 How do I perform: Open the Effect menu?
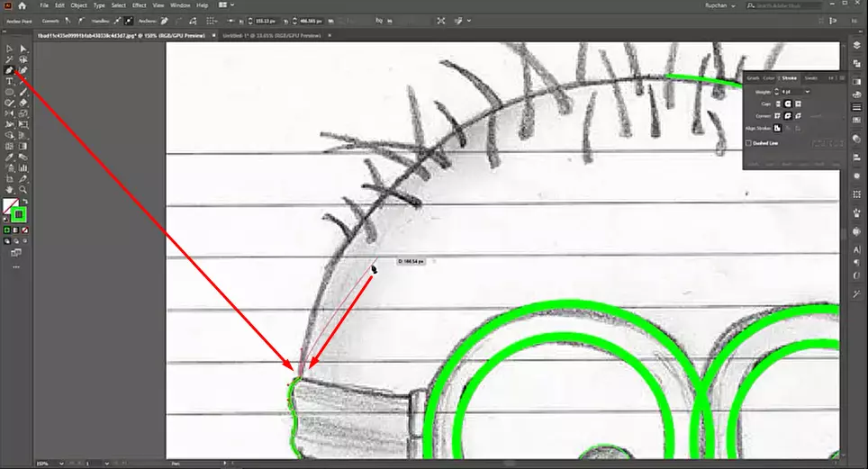[x=139, y=5]
